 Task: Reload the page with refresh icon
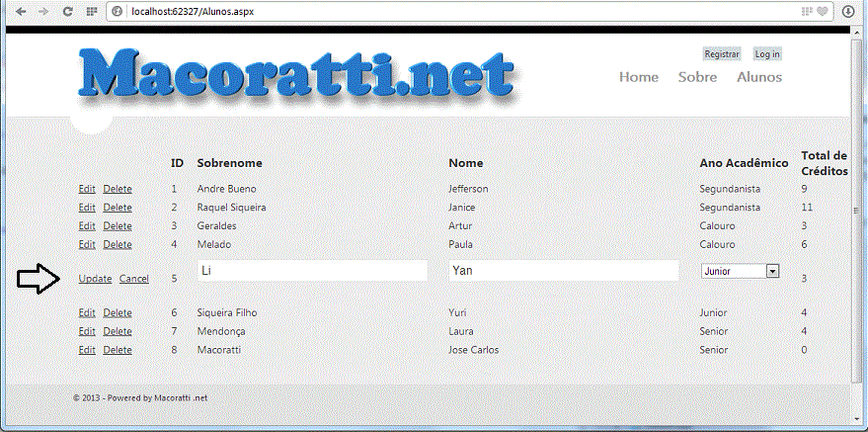[x=67, y=11]
